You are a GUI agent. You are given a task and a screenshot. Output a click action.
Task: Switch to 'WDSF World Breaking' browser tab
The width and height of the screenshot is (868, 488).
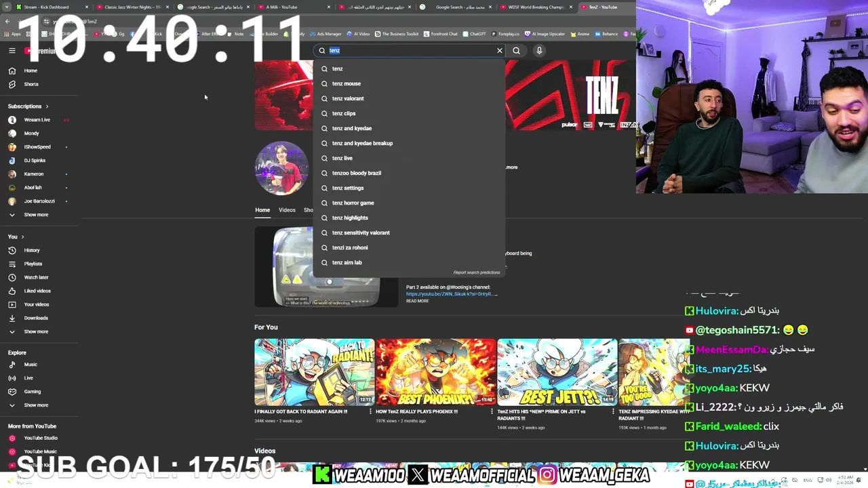(535, 7)
